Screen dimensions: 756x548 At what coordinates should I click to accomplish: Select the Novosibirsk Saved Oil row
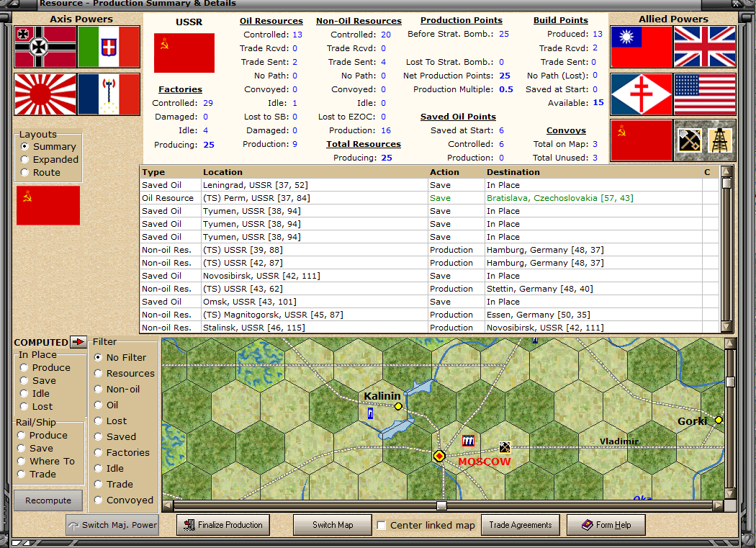(x=430, y=276)
